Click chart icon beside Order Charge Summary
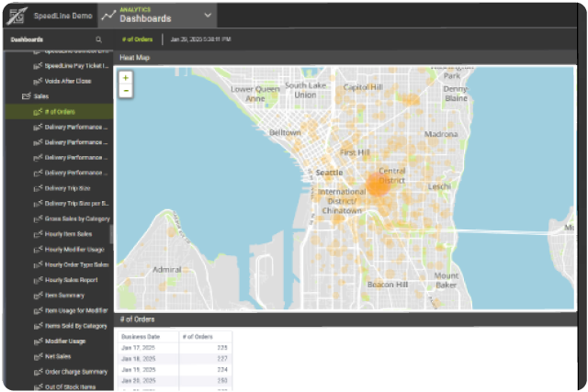 coord(38,372)
